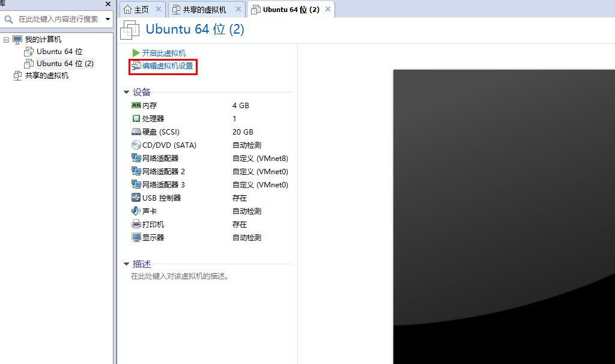615x364 pixels.
Task: Click the hard disk (SCSI) icon
Action: click(x=136, y=132)
